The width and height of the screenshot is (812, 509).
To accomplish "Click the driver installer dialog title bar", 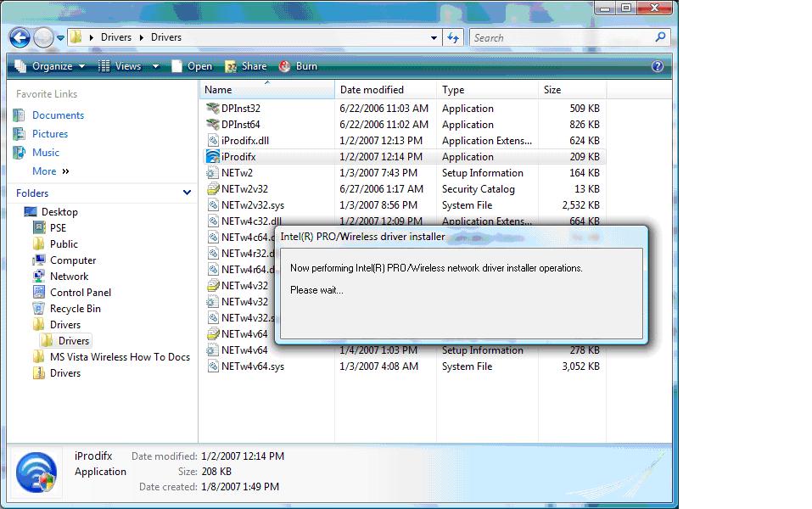I will [461, 237].
